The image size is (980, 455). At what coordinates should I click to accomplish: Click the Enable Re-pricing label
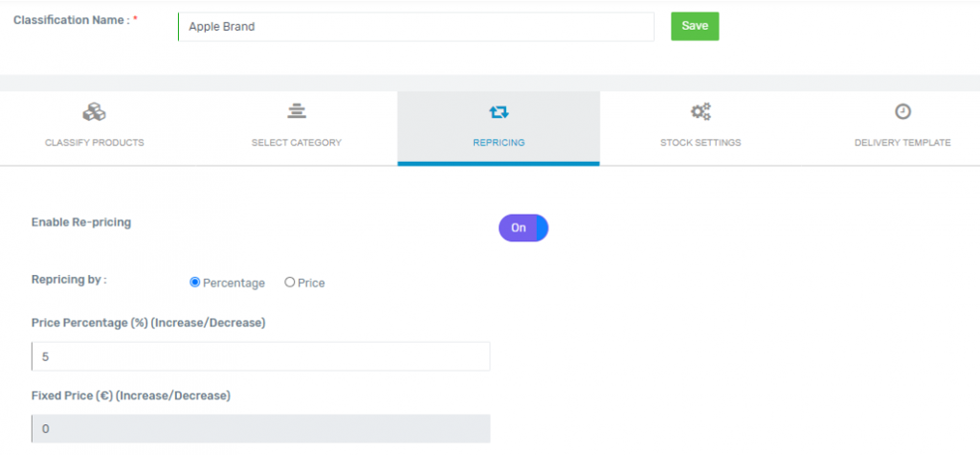tap(81, 222)
